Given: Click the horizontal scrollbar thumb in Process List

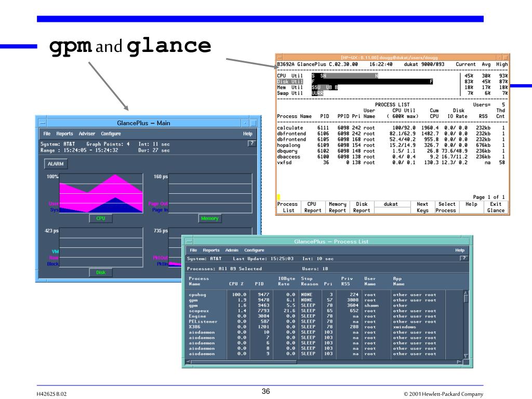Looking at the screenshot, I should coord(244,362).
